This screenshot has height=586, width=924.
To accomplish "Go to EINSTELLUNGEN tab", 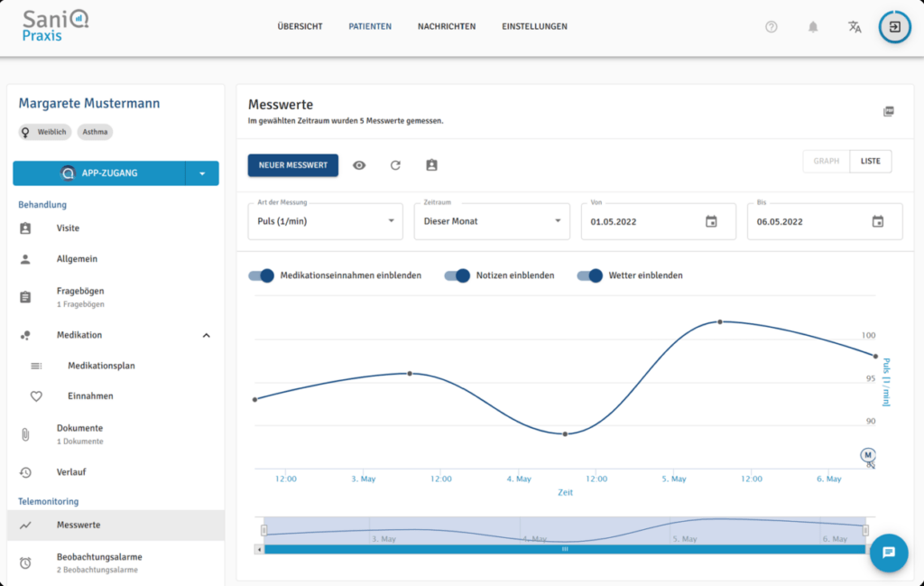I will pyautogui.click(x=534, y=26).
